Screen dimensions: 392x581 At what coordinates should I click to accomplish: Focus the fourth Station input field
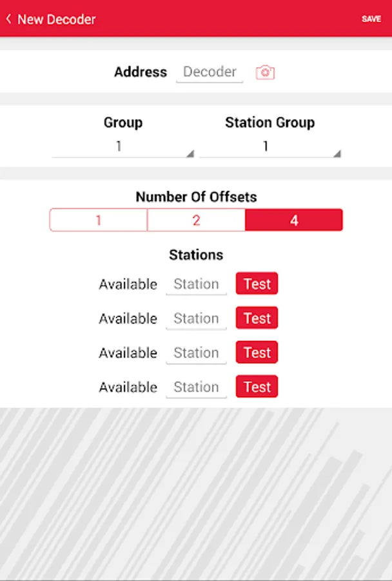tap(196, 387)
